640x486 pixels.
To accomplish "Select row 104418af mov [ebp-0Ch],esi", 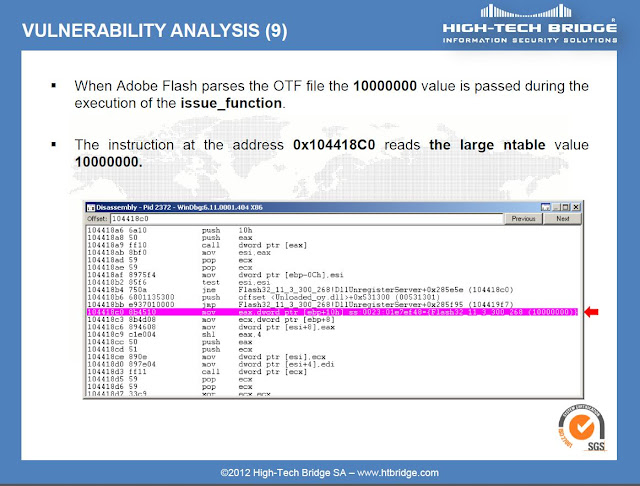I will point(332,275).
